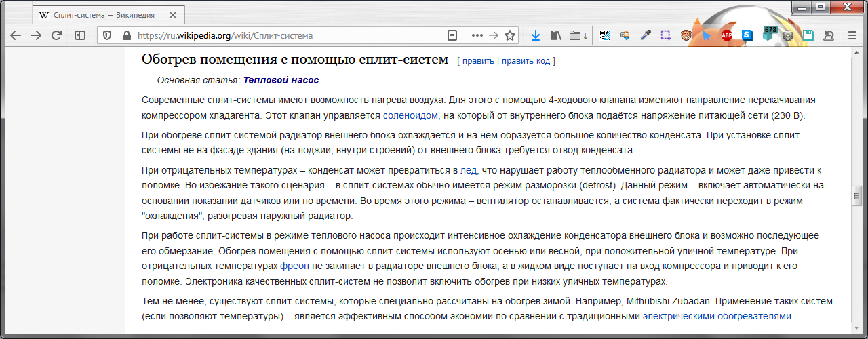868x339 pixels.
Task: Click the text '(230 В)'
Action: (x=789, y=115)
